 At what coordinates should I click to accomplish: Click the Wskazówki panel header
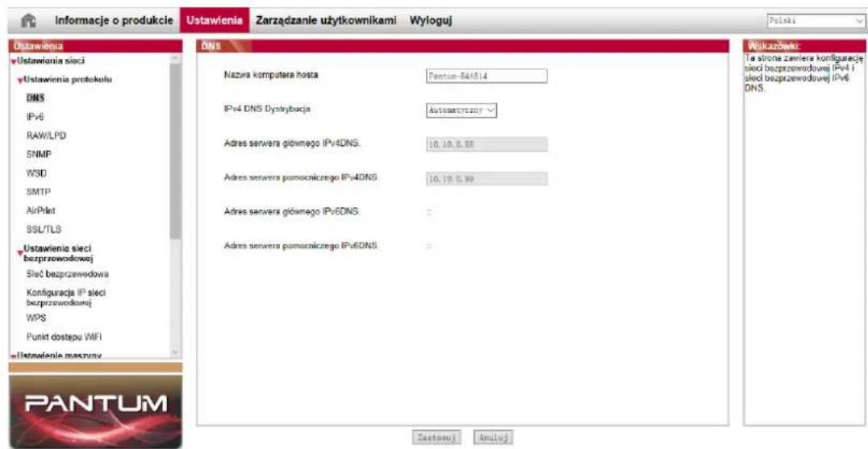805,46
